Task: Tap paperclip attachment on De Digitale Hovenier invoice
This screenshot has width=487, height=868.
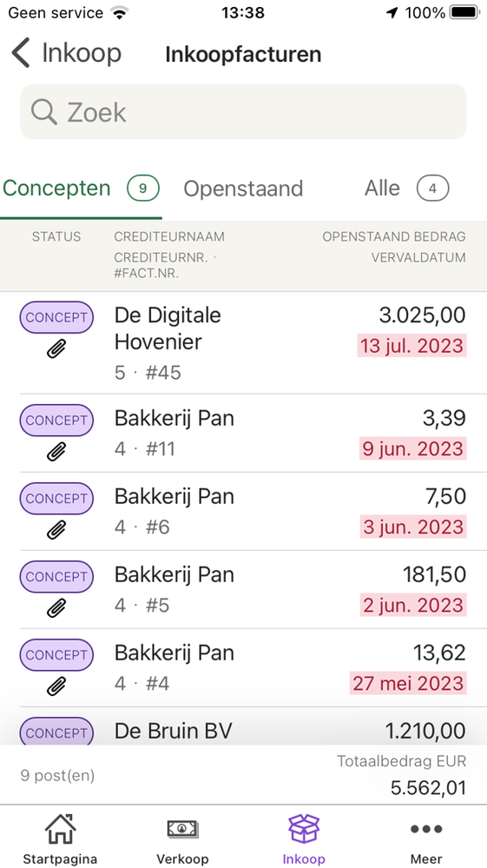Action: pos(56,349)
